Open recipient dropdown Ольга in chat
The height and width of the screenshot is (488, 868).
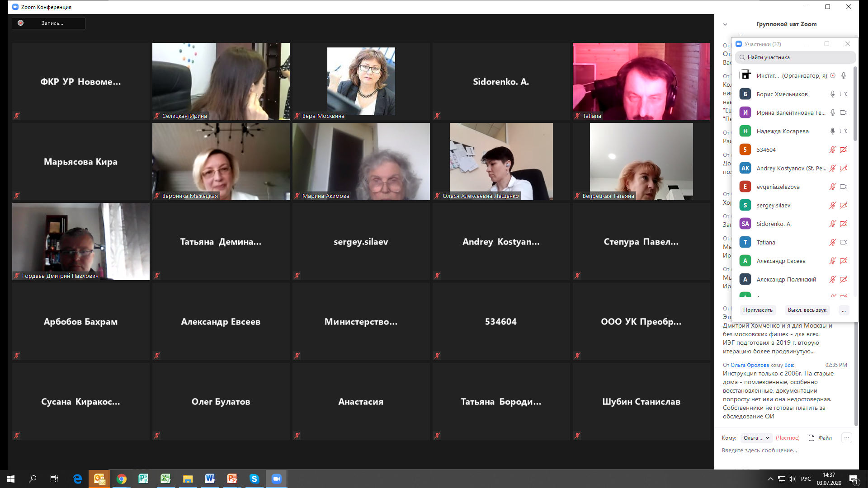tap(756, 438)
